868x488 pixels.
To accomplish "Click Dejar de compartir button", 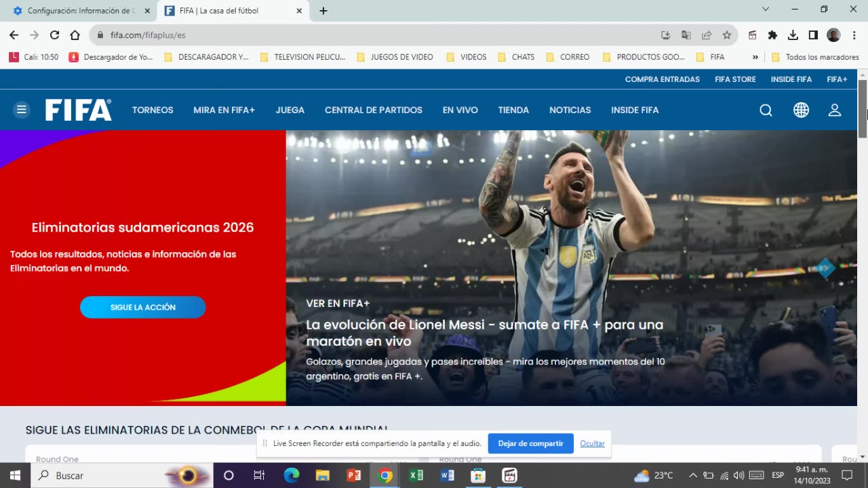I will 530,443.
